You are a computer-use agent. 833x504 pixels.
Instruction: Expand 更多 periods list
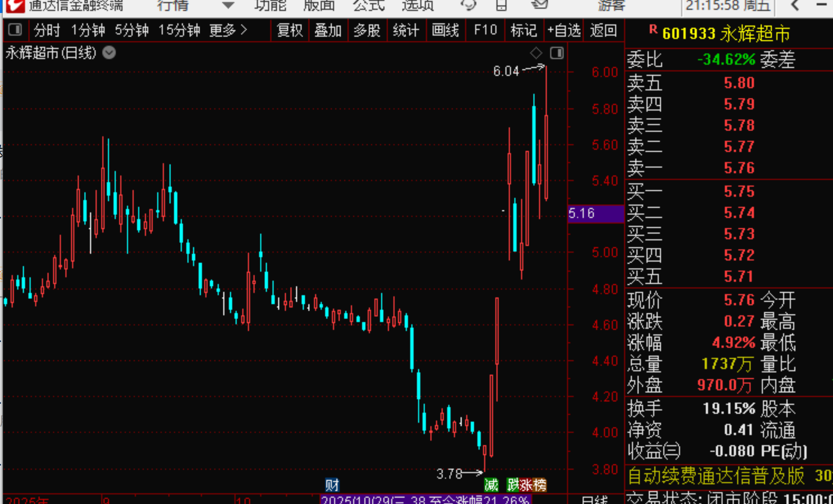pos(228,30)
